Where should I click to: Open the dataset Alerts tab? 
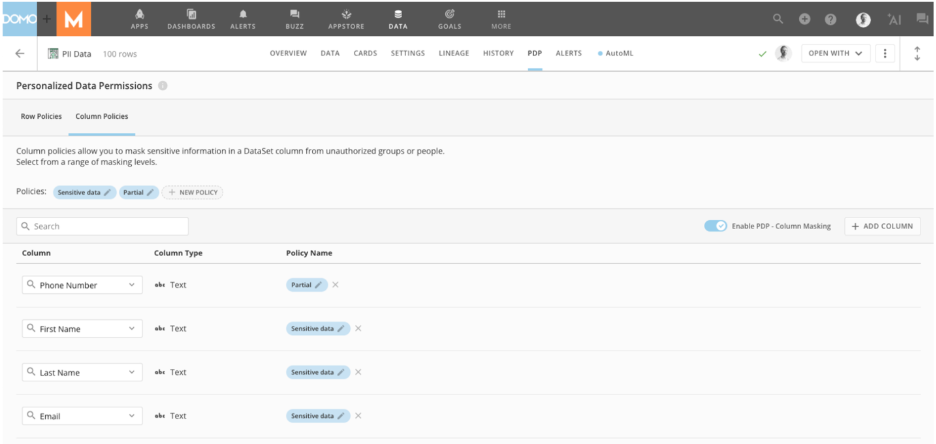(x=568, y=53)
